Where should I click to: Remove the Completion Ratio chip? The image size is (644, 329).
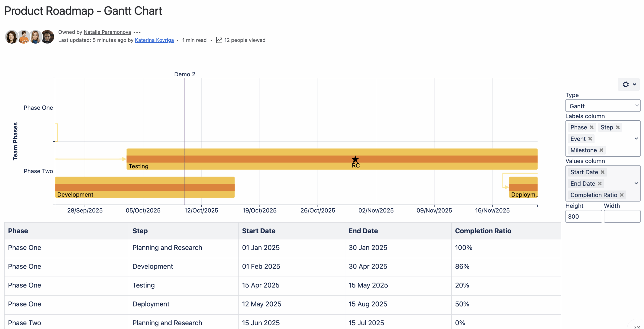tap(622, 195)
